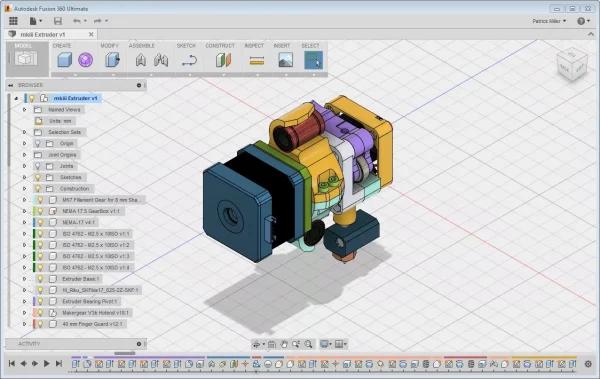Select Makergear V3b Hotend v18:1 component

click(x=96, y=313)
